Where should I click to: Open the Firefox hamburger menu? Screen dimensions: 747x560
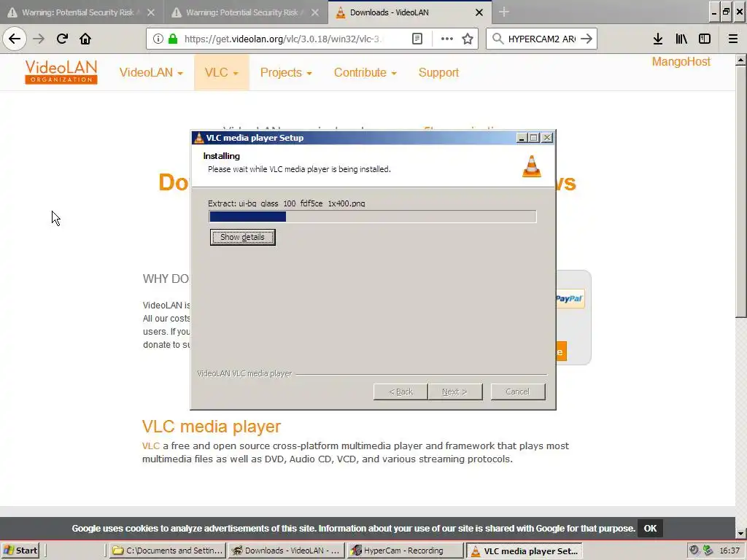733,39
